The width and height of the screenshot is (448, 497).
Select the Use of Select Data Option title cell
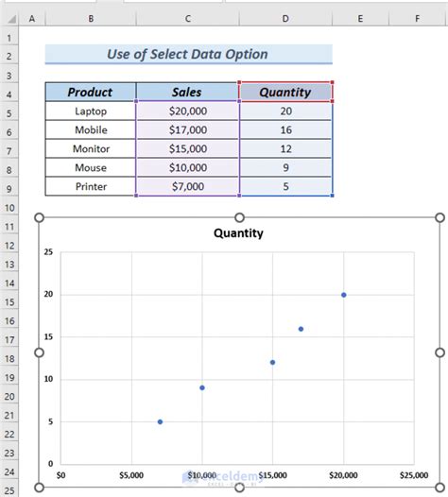[189, 54]
